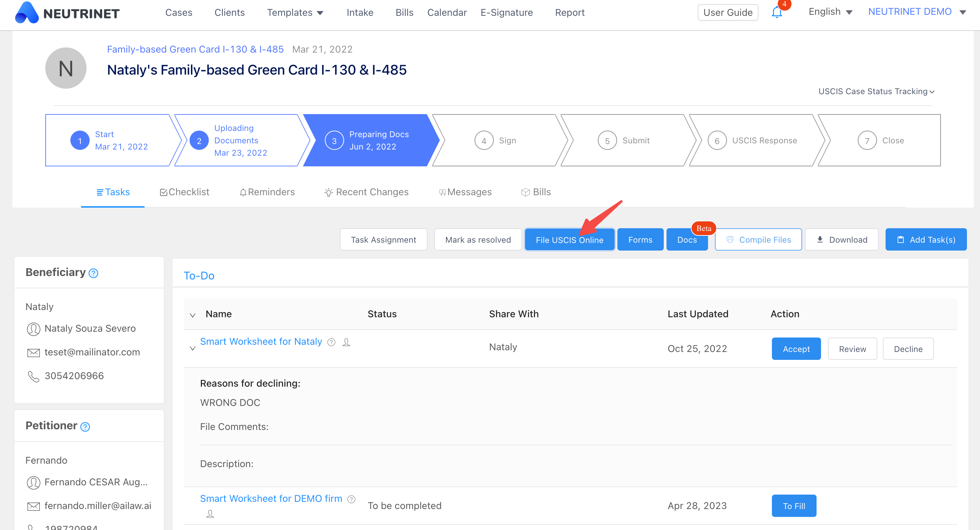This screenshot has width=980, height=530.
Task: Open the Recent Changes tab
Action: (x=366, y=192)
